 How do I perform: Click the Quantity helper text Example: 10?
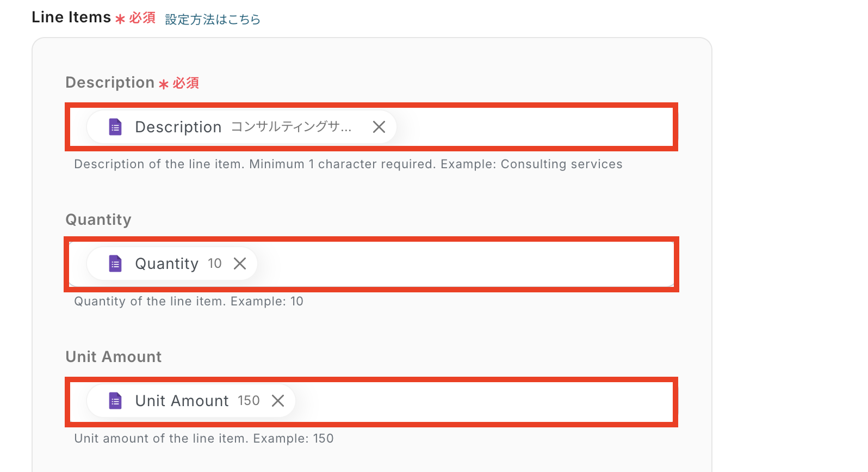(x=189, y=302)
